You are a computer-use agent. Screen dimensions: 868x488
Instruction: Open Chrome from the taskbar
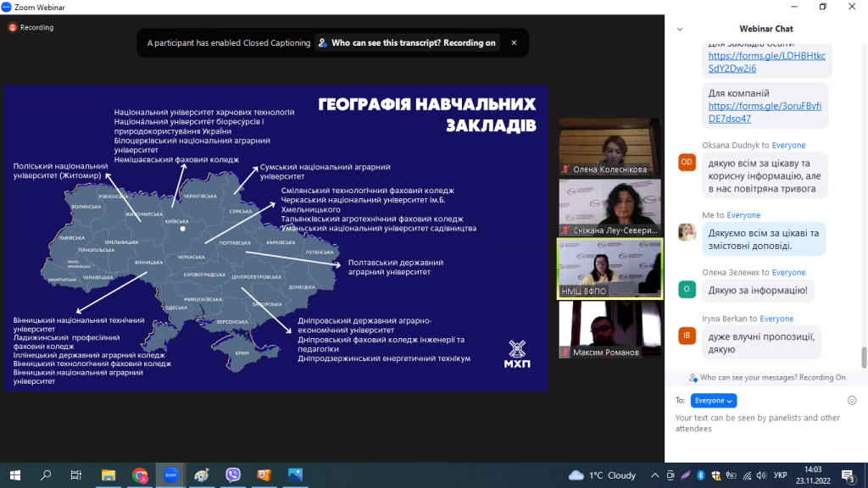click(140, 475)
